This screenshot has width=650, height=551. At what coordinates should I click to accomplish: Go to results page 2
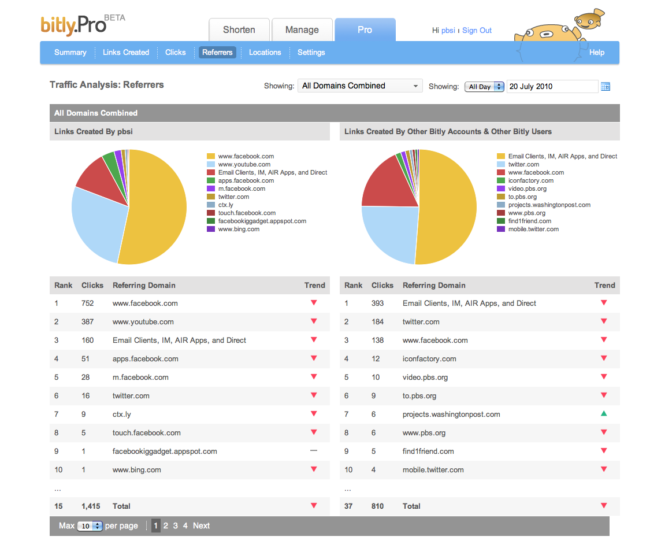pos(166,526)
